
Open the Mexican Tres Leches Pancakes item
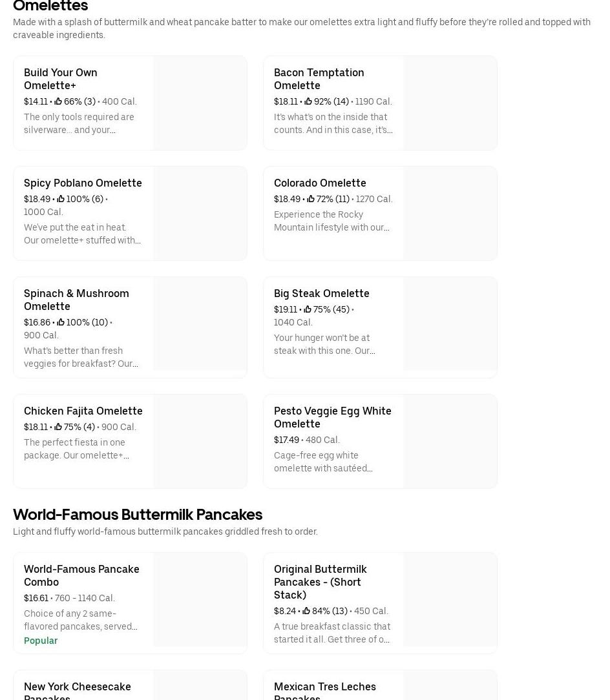(x=324, y=688)
